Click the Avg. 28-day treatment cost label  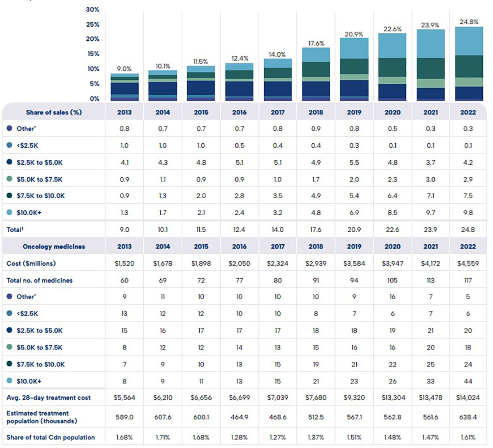click(x=48, y=397)
